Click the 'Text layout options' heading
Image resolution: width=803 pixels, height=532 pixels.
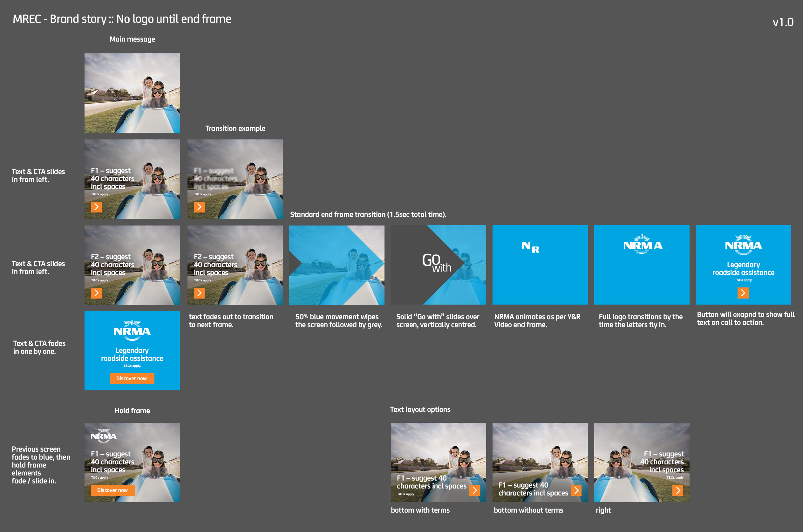tap(420, 409)
